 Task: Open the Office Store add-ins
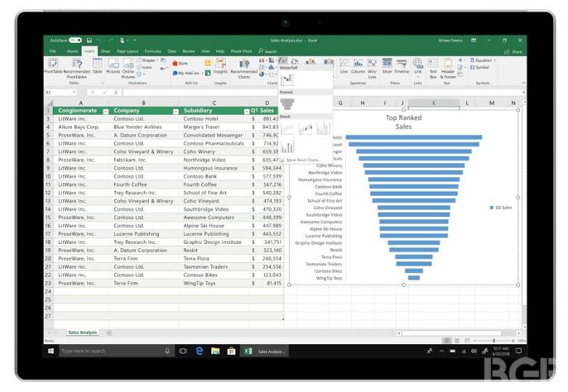pyautogui.click(x=180, y=63)
